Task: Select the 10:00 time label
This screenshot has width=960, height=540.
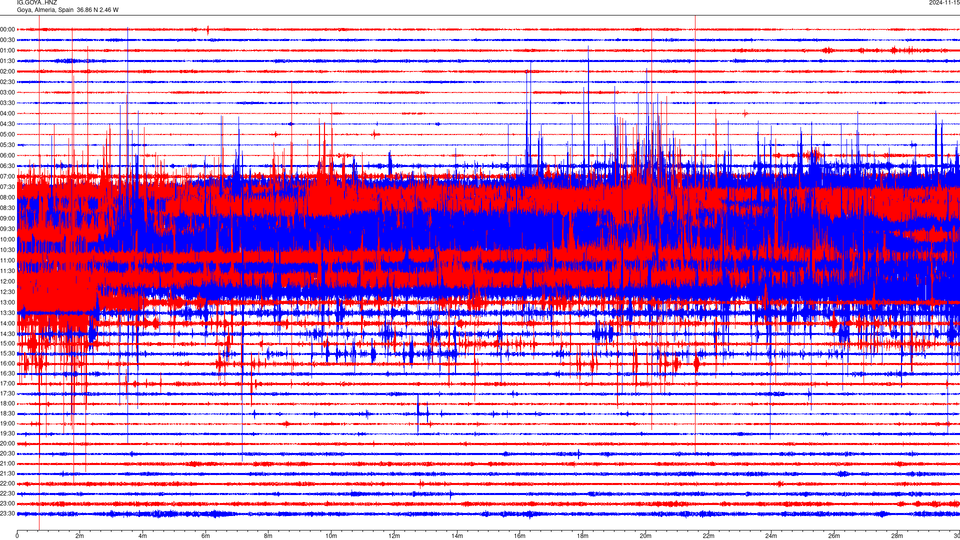Action: click(x=7, y=239)
